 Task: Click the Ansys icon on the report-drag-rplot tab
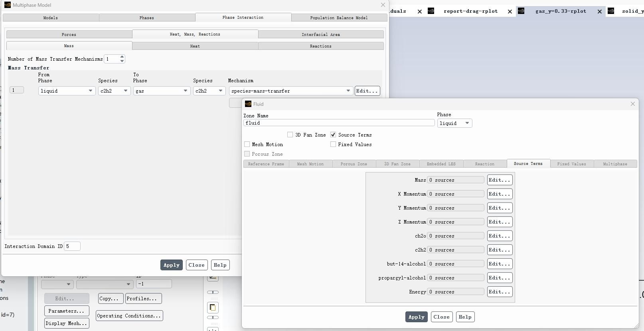click(431, 11)
